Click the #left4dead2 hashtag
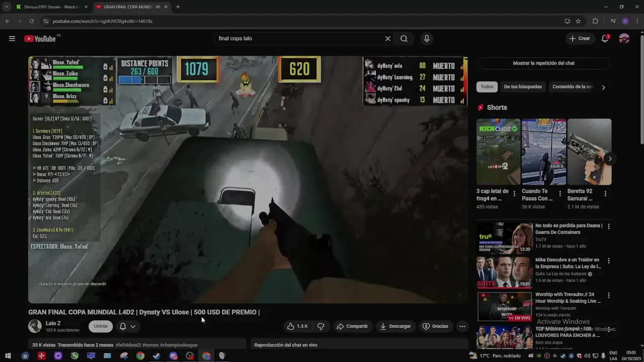Image resolution: width=644 pixels, height=362 pixels. tap(128, 345)
